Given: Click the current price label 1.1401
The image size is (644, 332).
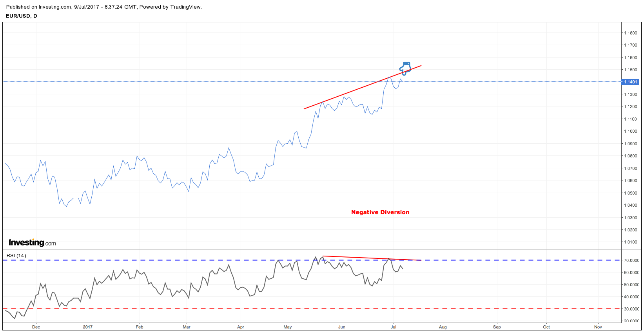Looking at the screenshot, I should coord(630,82).
